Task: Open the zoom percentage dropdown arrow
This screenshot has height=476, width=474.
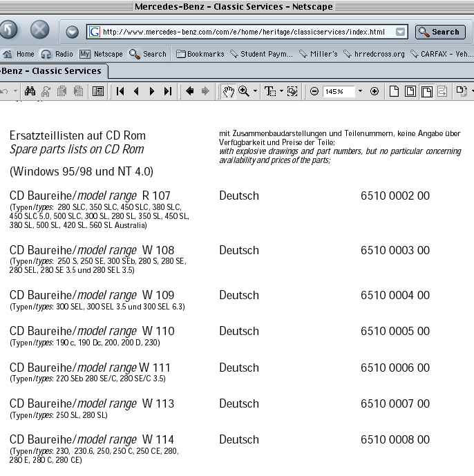Action: [x=360, y=91]
